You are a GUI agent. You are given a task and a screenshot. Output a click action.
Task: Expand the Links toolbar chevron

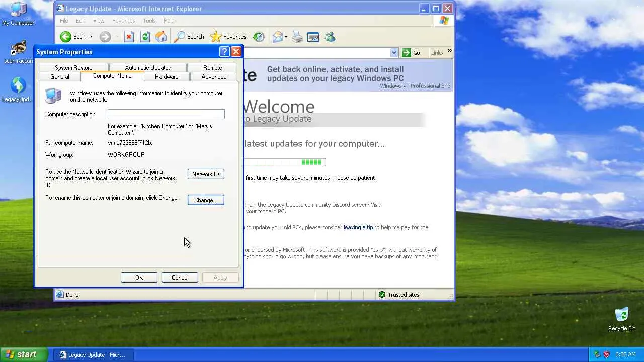pos(449,51)
